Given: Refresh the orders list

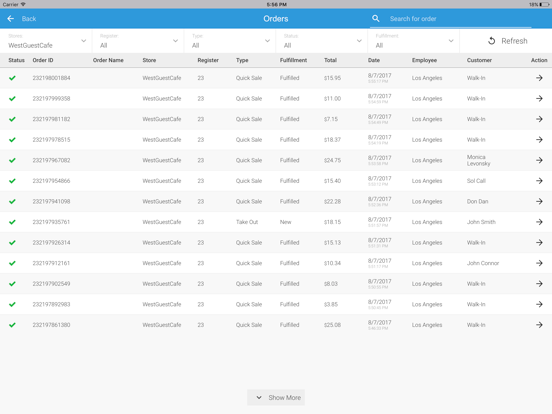Looking at the screenshot, I should tap(507, 41).
